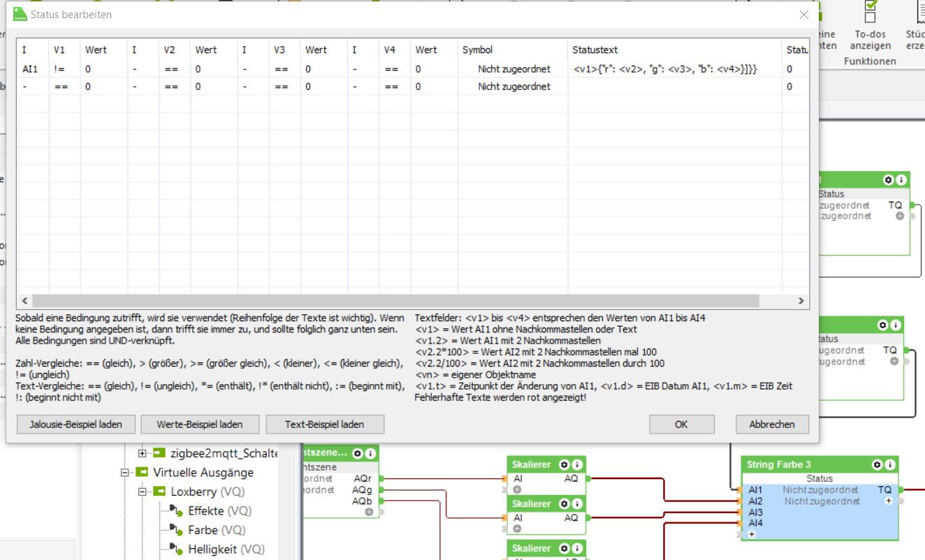Click the left arrow of the table's horizontal scrollbar

(25, 301)
